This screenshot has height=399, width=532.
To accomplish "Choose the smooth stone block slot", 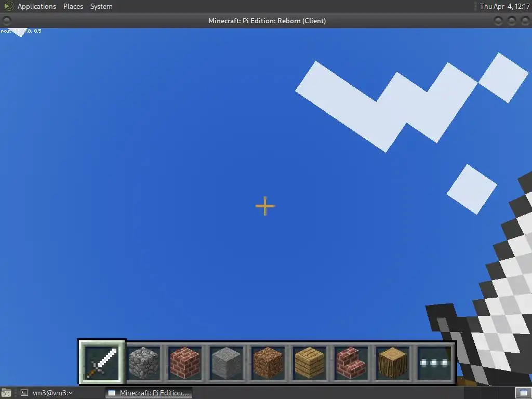I will (227, 363).
